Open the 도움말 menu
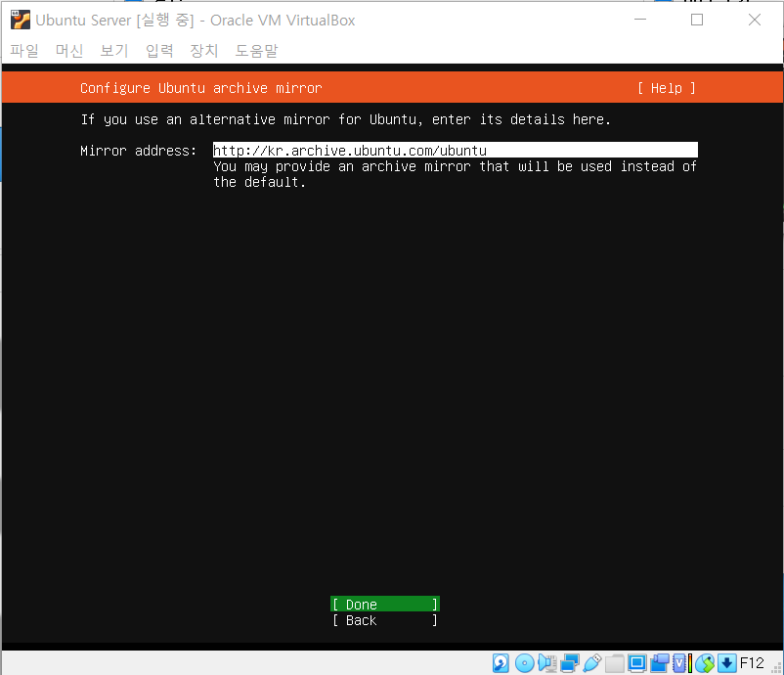The image size is (784, 675). pos(256,51)
